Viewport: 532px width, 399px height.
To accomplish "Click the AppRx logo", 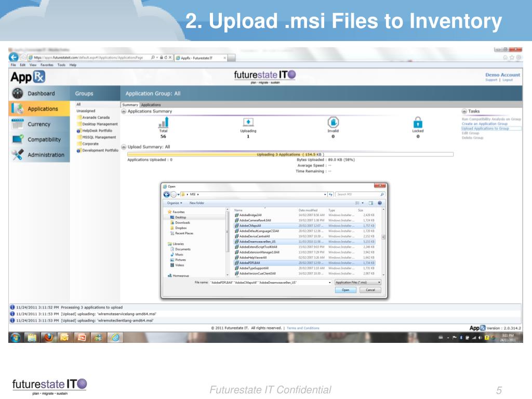I will coord(28,77).
